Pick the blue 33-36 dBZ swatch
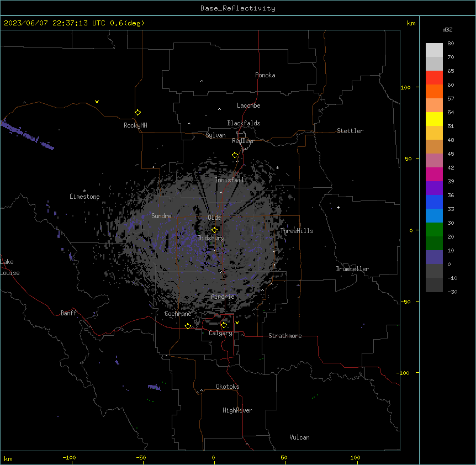 tap(434, 202)
